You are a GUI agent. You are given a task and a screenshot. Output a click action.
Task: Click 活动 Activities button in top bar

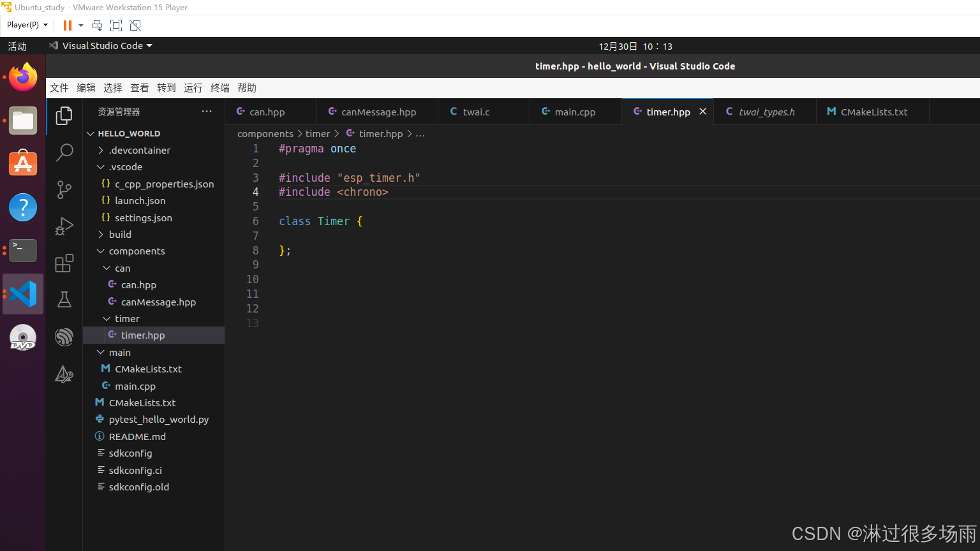(x=17, y=46)
